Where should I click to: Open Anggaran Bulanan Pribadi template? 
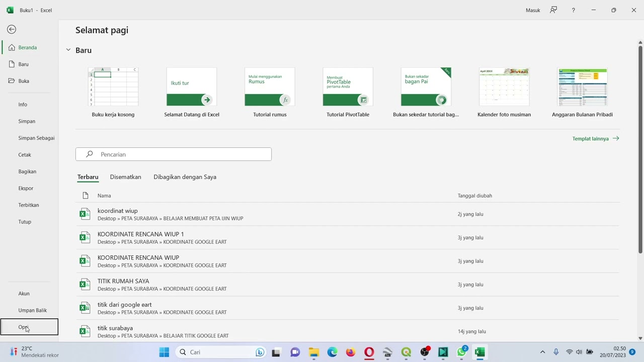point(582,93)
